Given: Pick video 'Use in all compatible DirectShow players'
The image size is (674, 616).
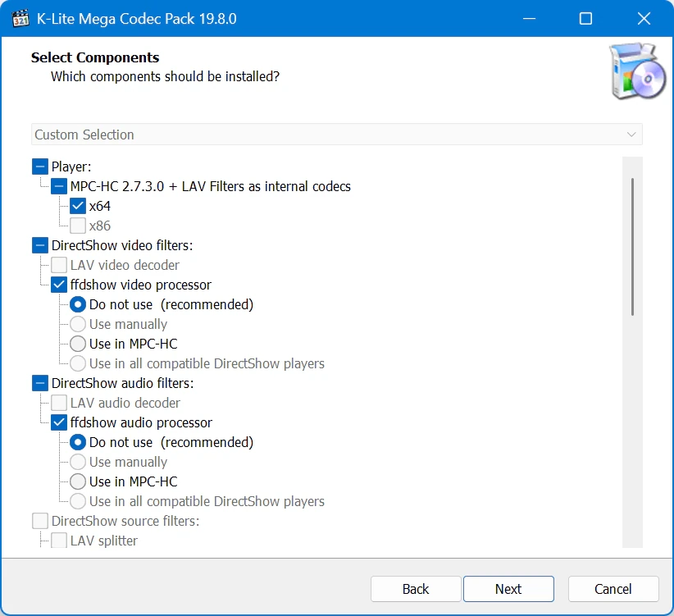Looking at the screenshot, I should point(78,363).
